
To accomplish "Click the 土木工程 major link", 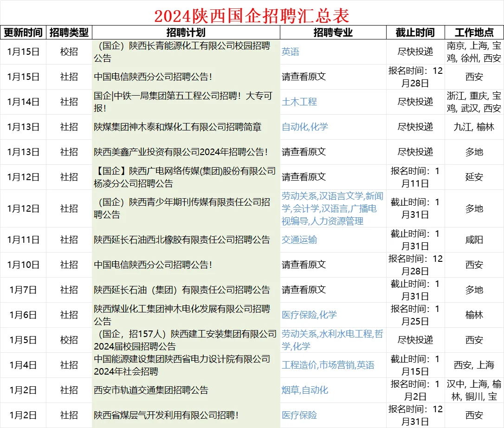I will point(300,102).
